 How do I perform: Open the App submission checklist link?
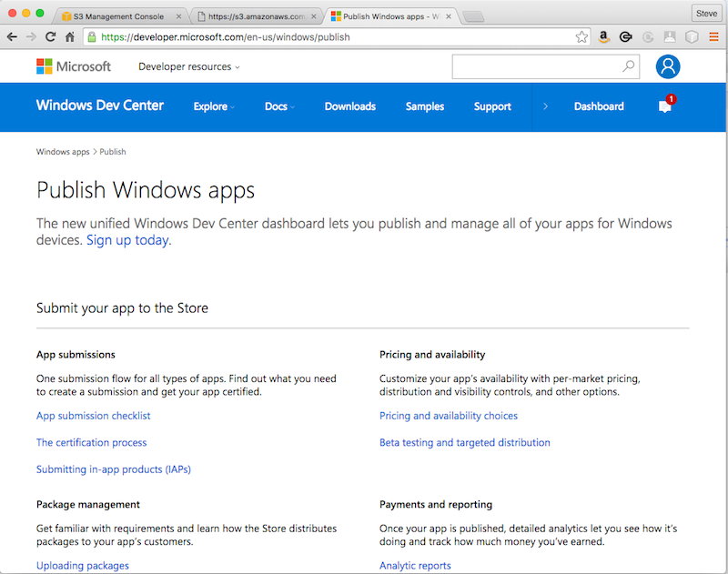pyautogui.click(x=93, y=416)
